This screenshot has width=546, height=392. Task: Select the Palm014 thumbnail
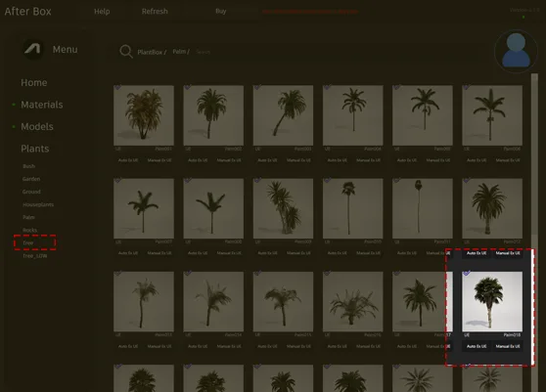[213, 301]
